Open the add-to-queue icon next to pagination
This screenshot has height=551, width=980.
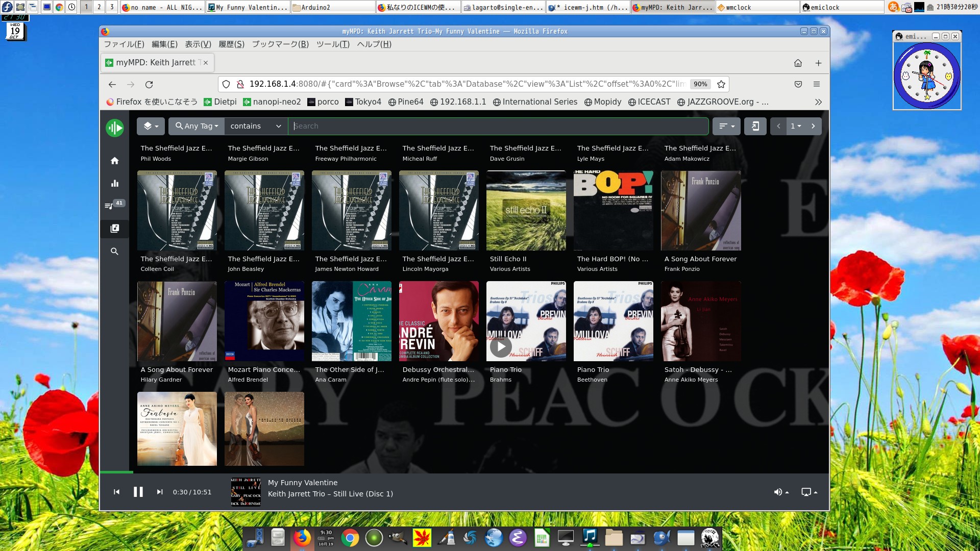[x=756, y=126]
